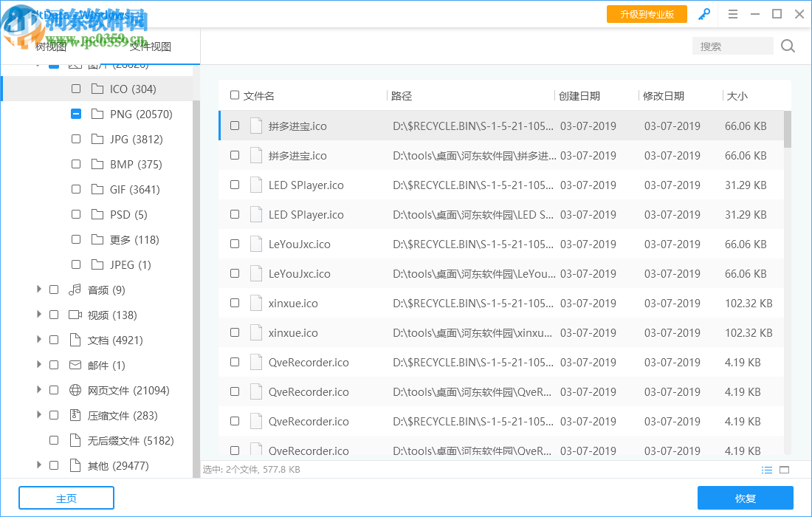
Task: Check the ICO folder checkbox
Action: click(75, 89)
